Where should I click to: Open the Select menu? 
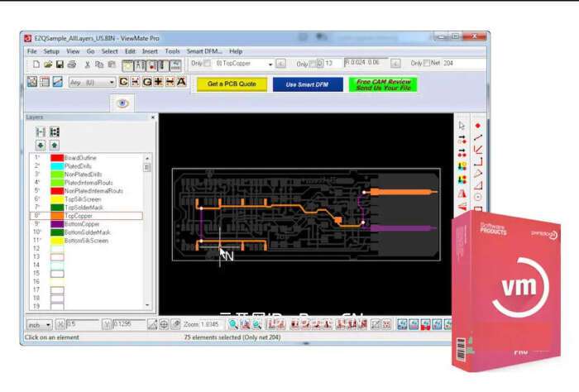click(x=110, y=51)
